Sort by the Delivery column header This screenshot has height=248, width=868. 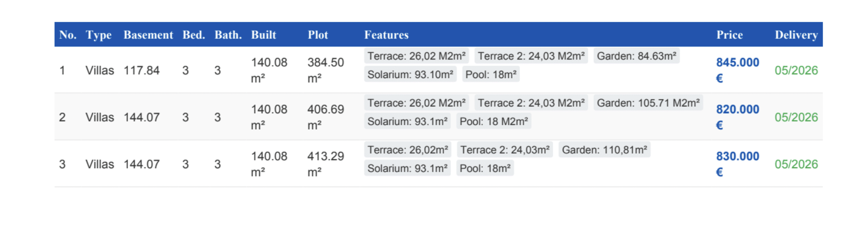tap(796, 35)
